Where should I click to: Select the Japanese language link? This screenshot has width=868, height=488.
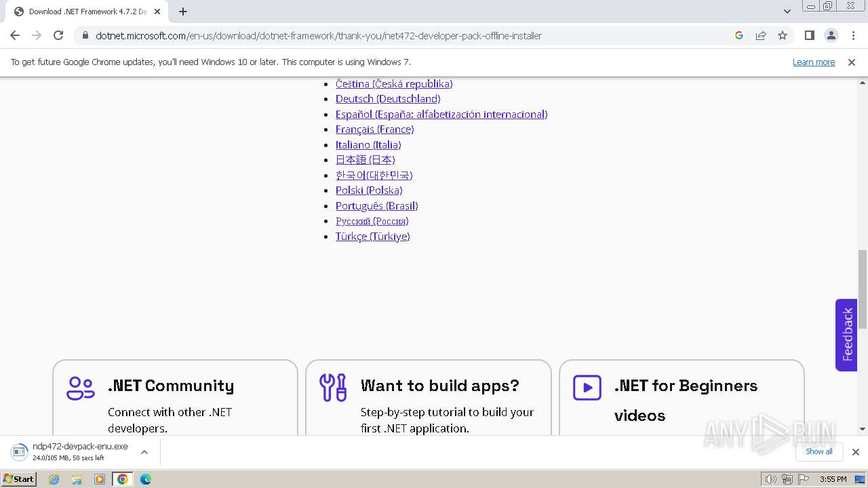[365, 160]
